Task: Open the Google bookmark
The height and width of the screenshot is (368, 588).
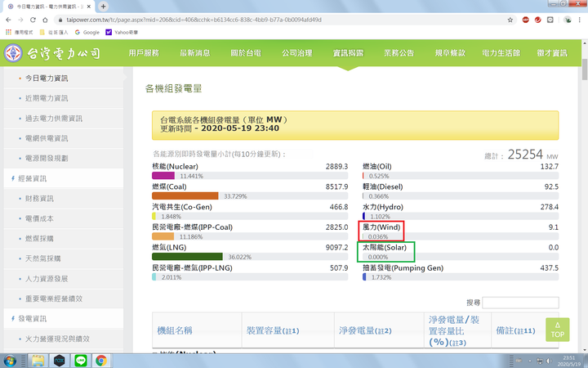Action: [x=87, y=32]
